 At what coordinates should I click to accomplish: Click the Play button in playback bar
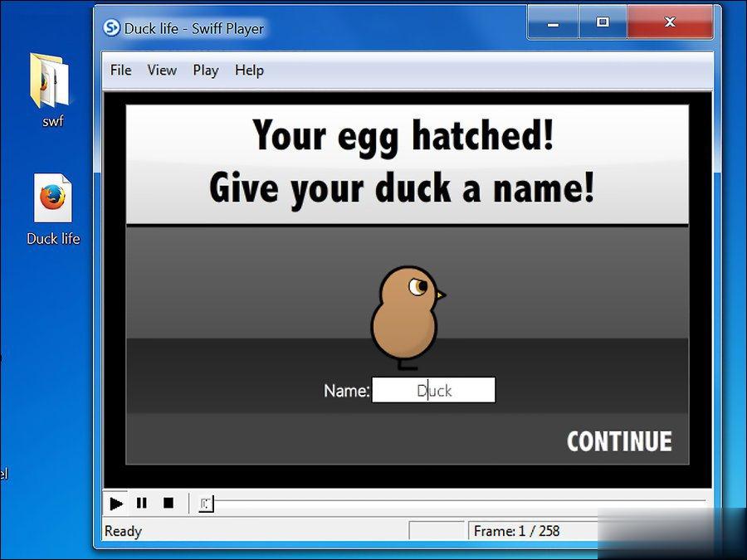click(x=115, y=504)
